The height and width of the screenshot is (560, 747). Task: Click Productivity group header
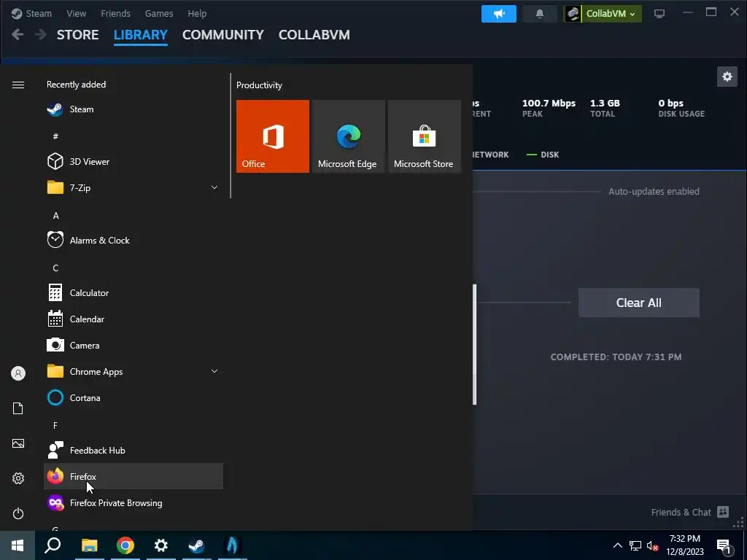tap(259, 85)
